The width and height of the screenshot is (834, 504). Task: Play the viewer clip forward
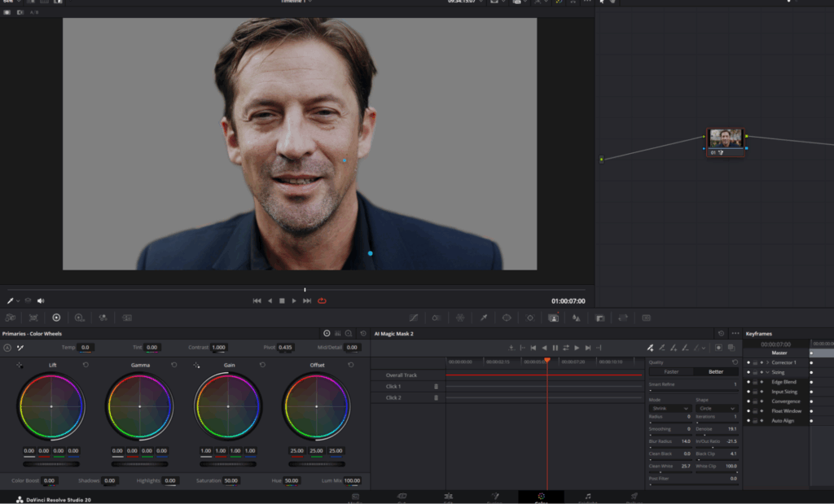293,301
